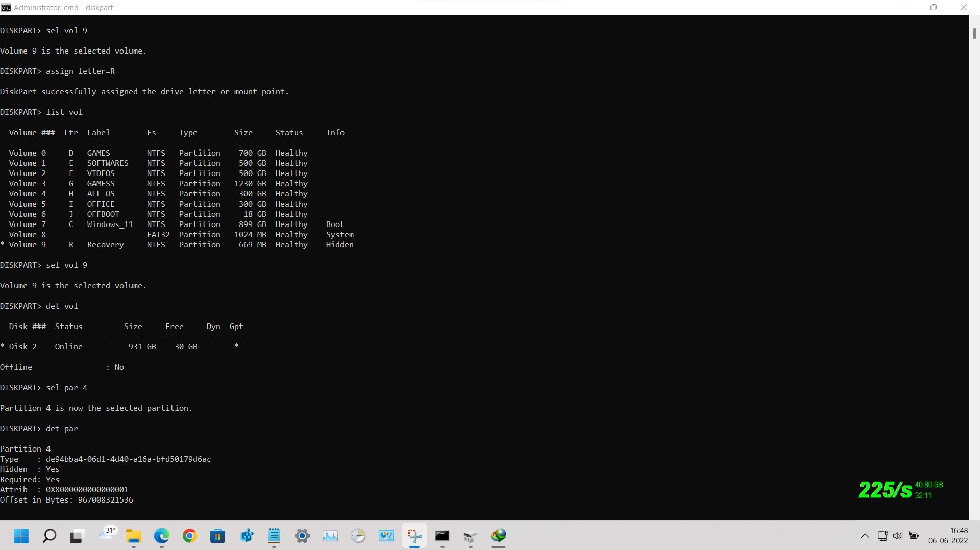The image size is (980, 550).
Task: Click 'Size' header in volume table
Action: click(243, 133)
